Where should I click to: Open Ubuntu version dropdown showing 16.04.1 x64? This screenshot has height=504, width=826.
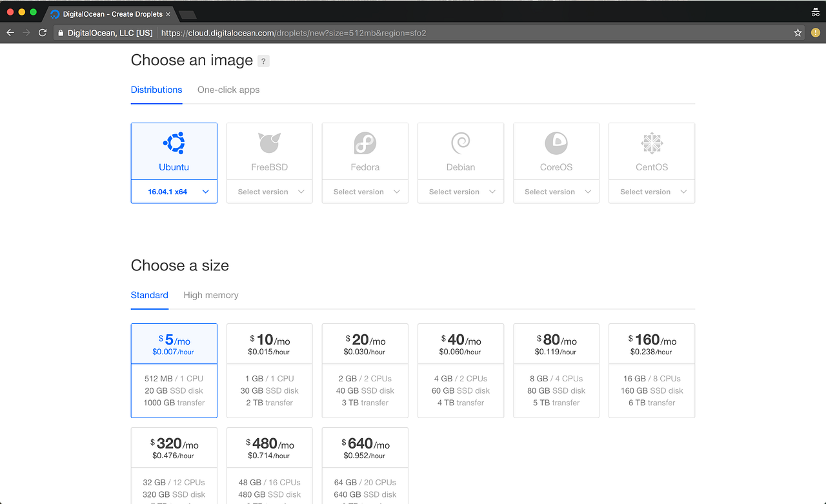tap(174, 191)
